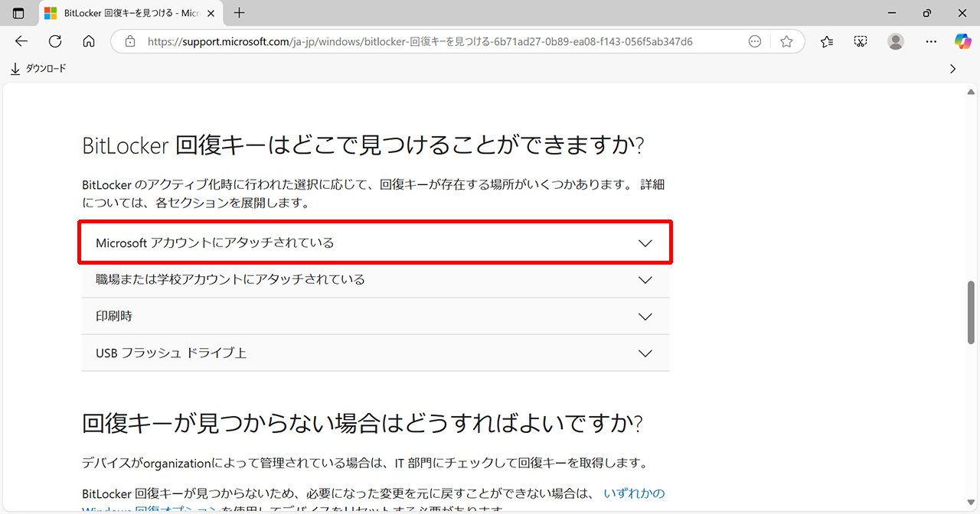The image size is (980, 514).
Task: Close the BitLocker 回復キーを見つける tab
Action: pyautogui.click(x=211, y=13)
